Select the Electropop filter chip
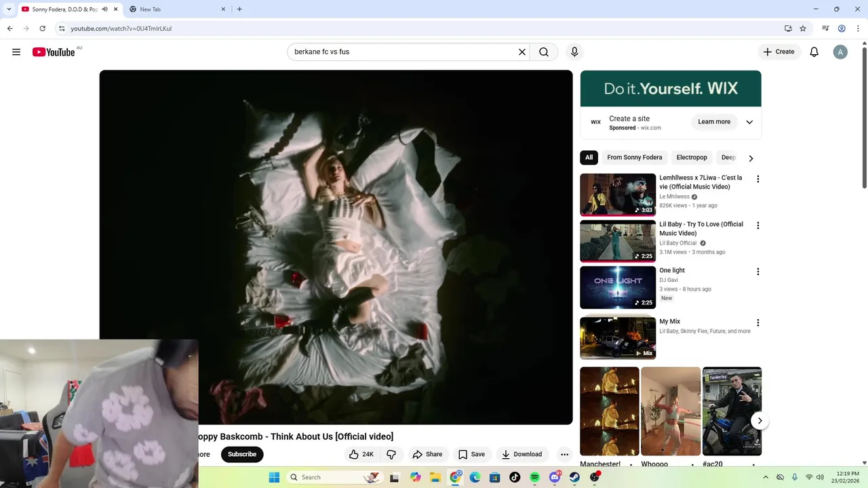The width and height of the screenshot is (868, 488). coord(692,157)
